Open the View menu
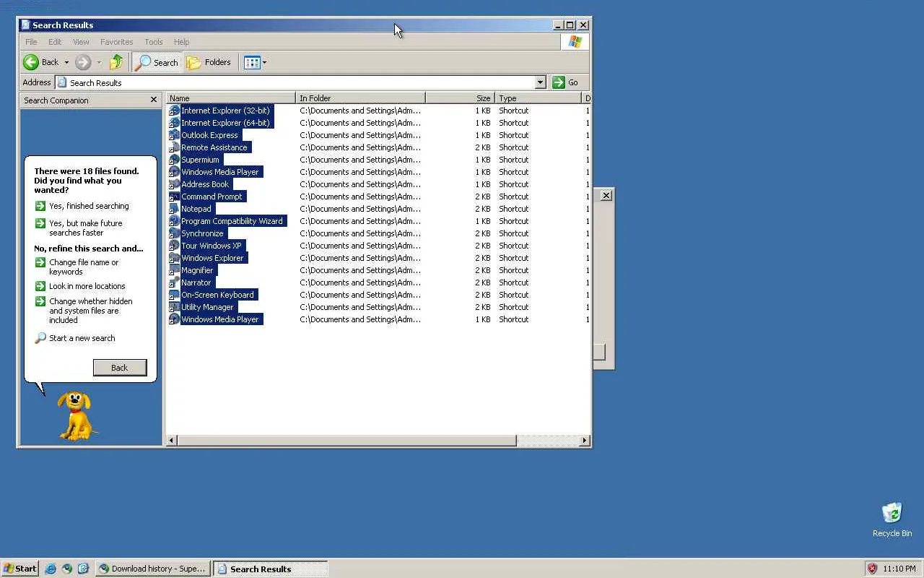This screenshot has width=924, height=578. tap(81, 42)
